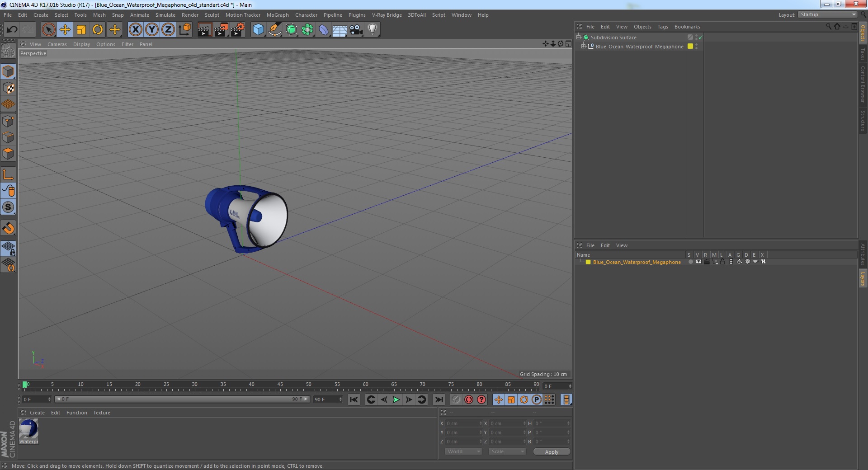868x470 pixels.
Task: Open World coordinate dropdown
Action: (463, 451)
